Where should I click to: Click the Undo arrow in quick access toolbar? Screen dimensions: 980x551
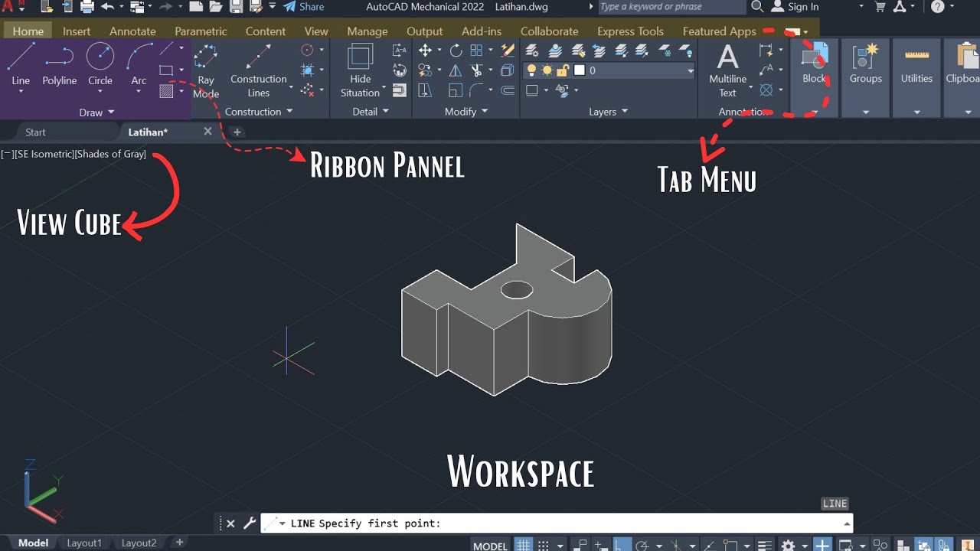coord(106,7)
